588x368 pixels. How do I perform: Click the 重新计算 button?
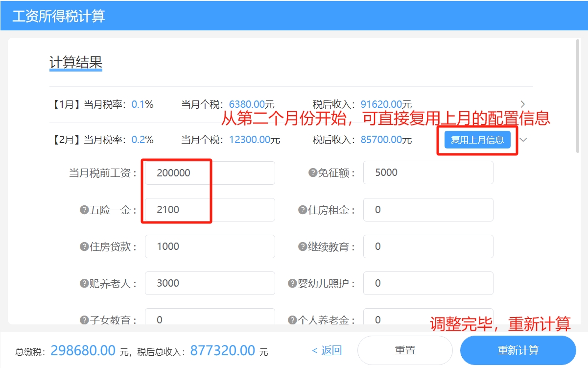[518, 350]
